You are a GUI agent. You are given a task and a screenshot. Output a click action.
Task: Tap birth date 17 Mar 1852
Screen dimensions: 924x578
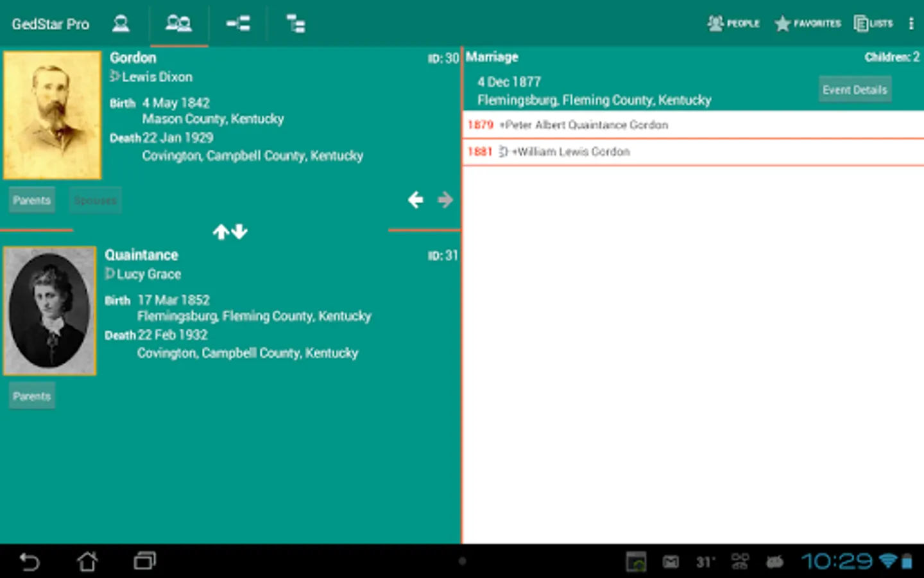pyautogui.click(x=173, y=300)
